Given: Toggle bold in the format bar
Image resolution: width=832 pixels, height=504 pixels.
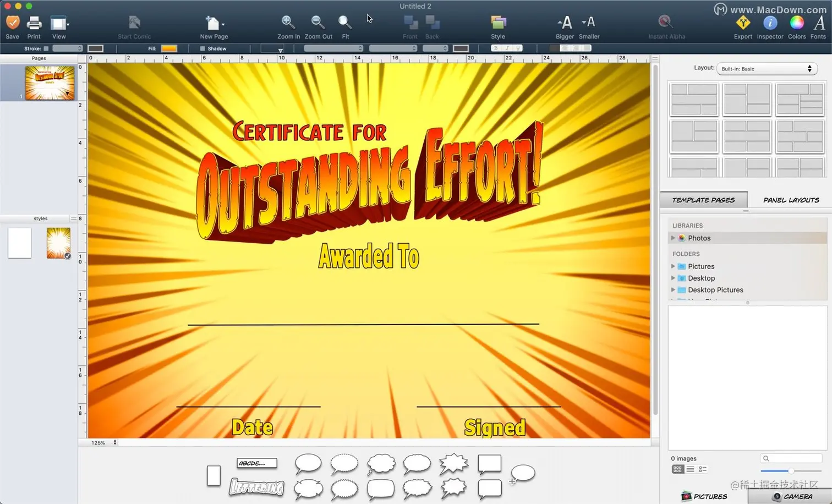Looking at the screenshot, I should point(496,48).
